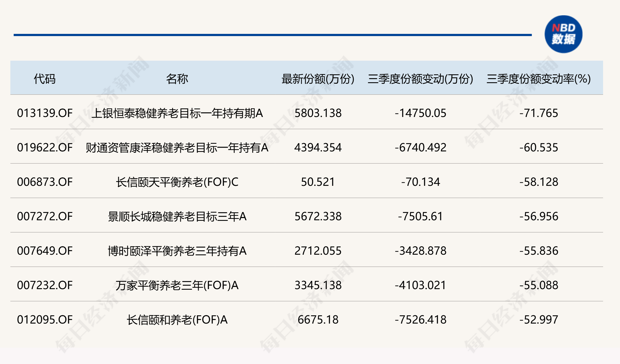Select the 名称 column header
This screenshot has height=364, width=620.
(x=177, y=79)
